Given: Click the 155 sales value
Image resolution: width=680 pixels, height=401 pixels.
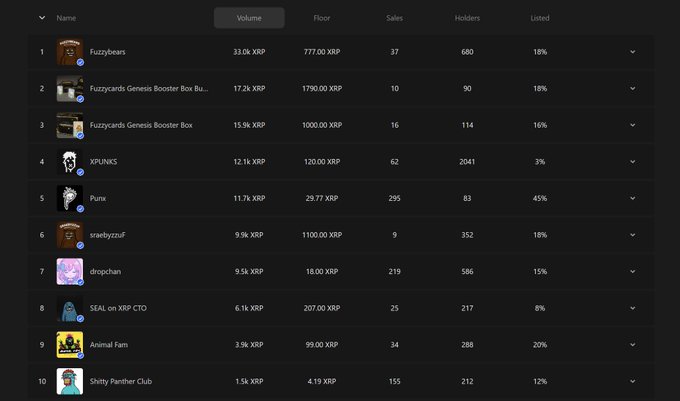Looking at the screenshot, I should pos(394,381).
